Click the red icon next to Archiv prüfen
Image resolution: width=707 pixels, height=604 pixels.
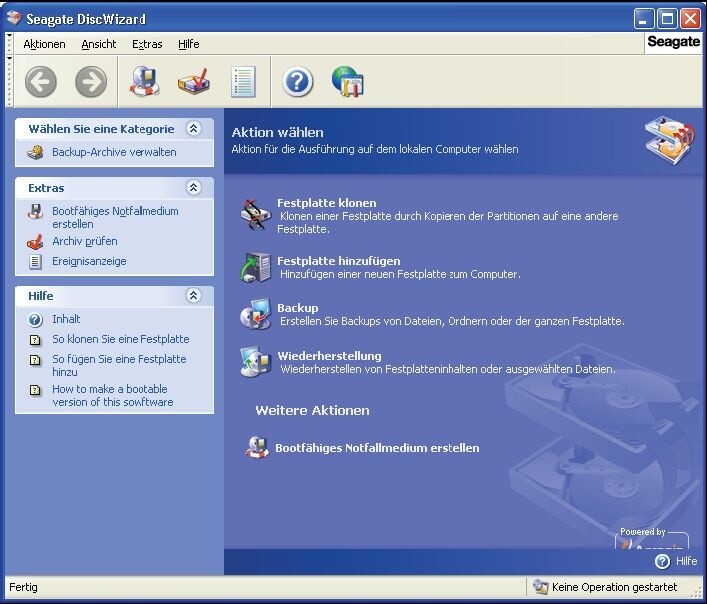click(x=35, y=242)
